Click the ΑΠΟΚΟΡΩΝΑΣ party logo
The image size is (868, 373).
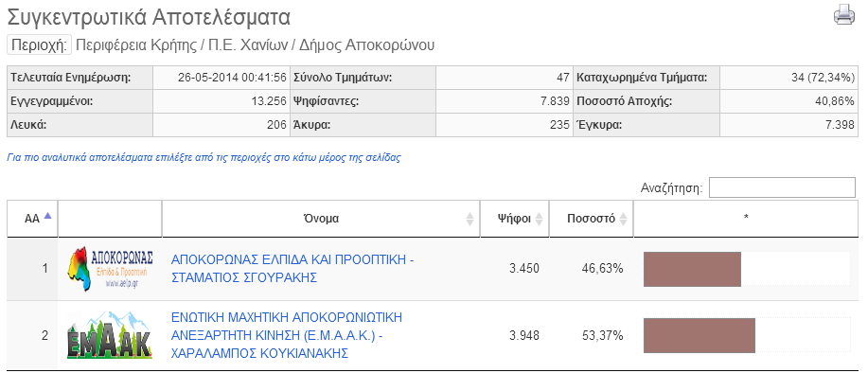[x=110, y=269]
